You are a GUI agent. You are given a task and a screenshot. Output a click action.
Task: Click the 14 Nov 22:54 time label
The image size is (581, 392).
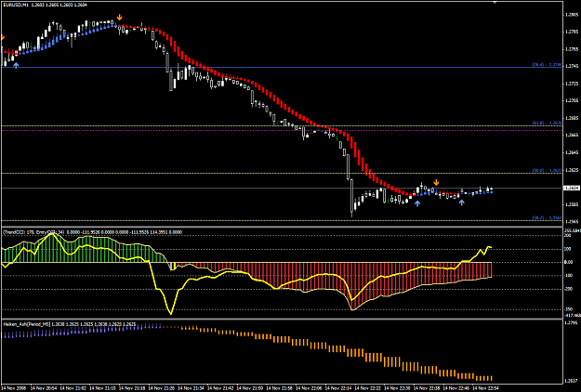point(486,388)
